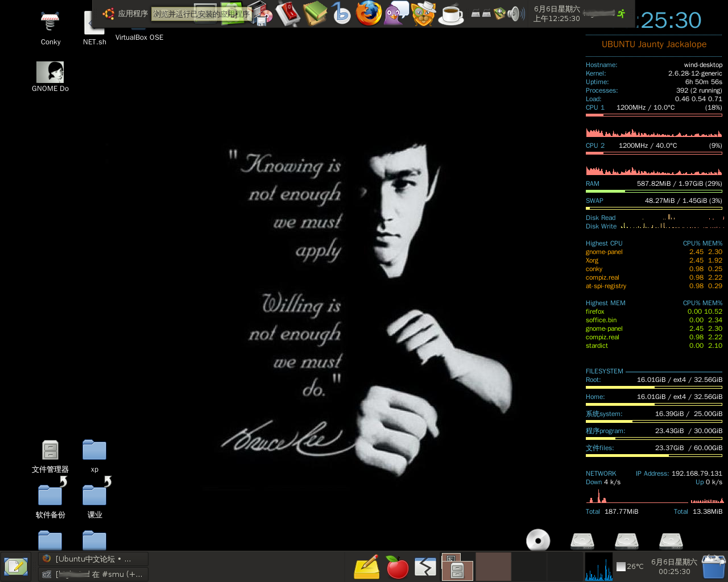The image size is (728, 582).
Task: Click the 'Disk Read' label
Action: pos(601,218)
